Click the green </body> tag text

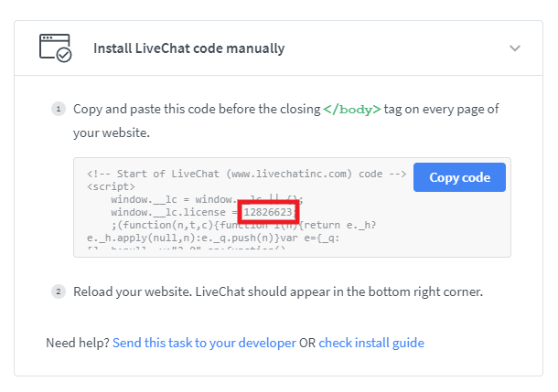[x=352, y=110]
